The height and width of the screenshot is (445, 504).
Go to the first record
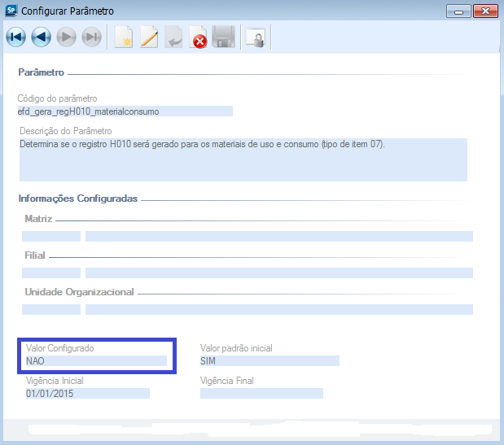(x=15, y=37)
